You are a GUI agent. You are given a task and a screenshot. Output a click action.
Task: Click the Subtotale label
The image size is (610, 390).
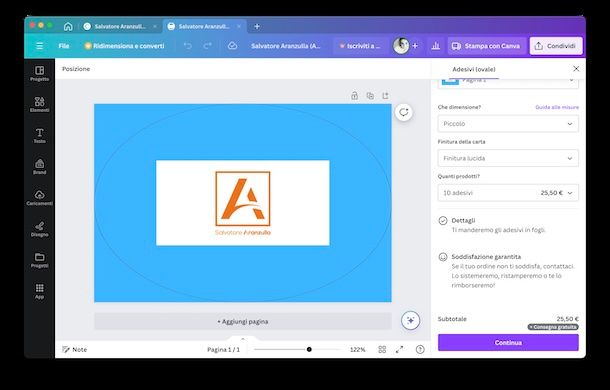(x=452, y=319)
